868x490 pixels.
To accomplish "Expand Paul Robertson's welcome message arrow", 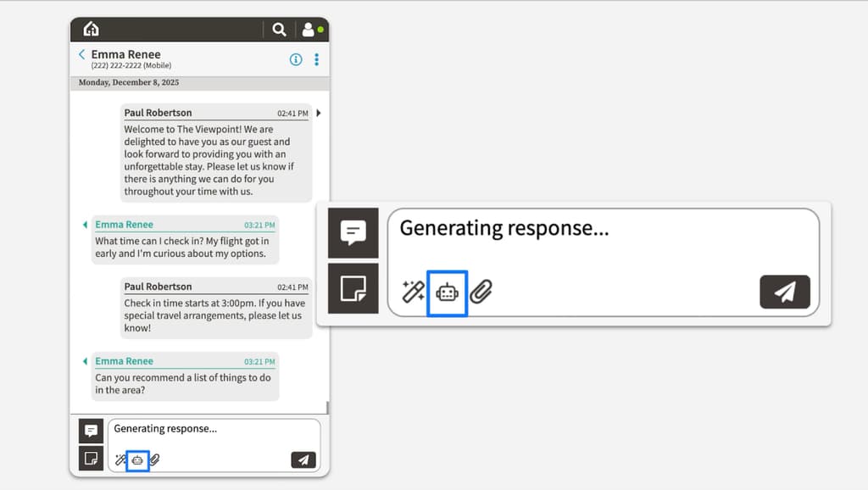I will (x=320, y=113).
